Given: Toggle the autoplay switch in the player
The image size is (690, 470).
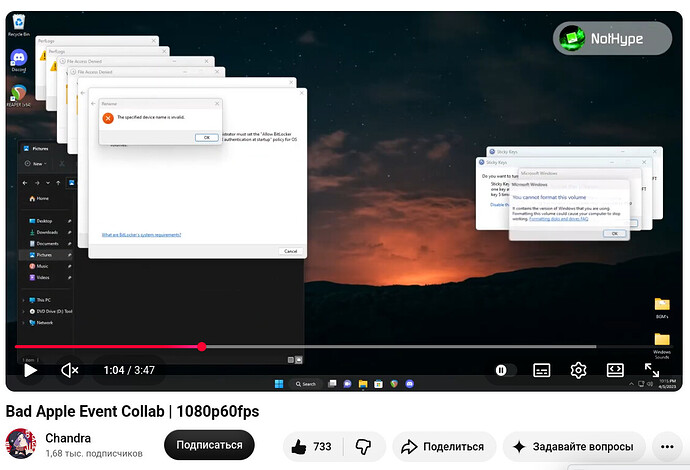Looking at the screenshot, I should [505, 370].
